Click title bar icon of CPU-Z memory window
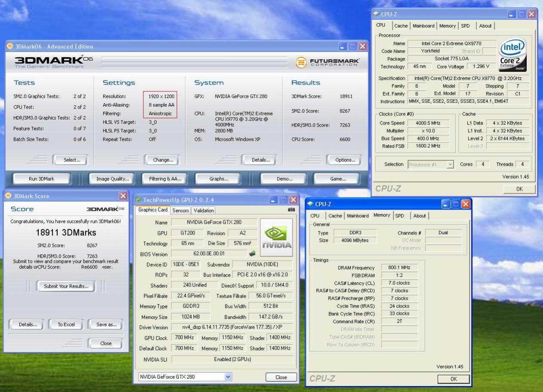Viewport: 543px width, 392px height. coord(311,204)
